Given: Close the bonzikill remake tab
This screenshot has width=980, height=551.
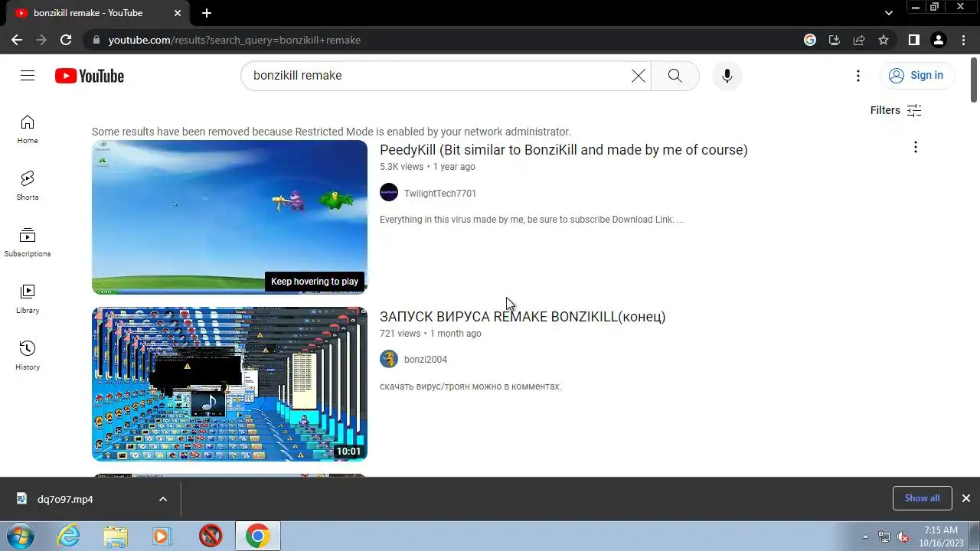Looking at the screenshot, I should pyautogui.click(x=178, y=13).
